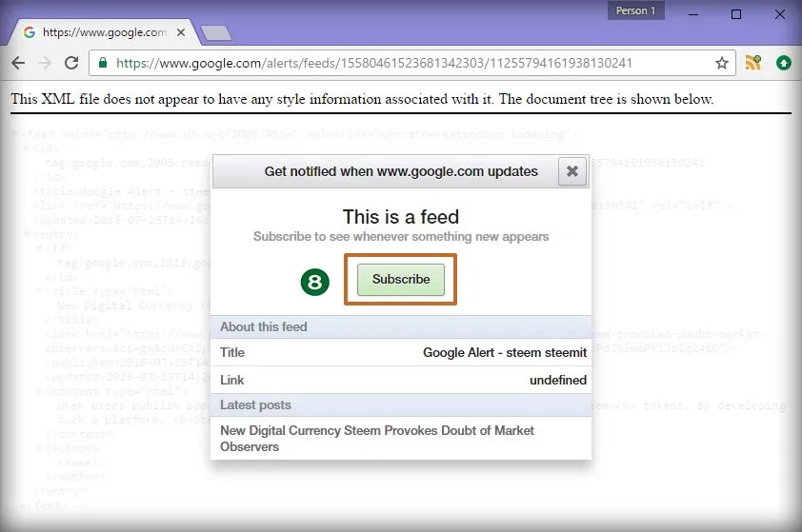Click the popup title 'Get notified when www.google.com updates'

(x=400, y=171)
